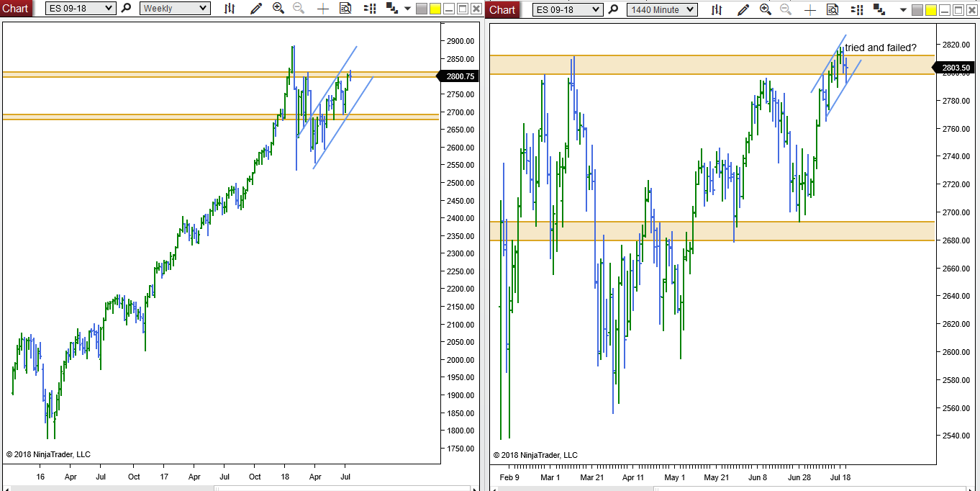Viewport: 980px width, 491px height.
Task: Click gray instrument link swatch in 1440 Minute chart
Action: tap(917, 10)
